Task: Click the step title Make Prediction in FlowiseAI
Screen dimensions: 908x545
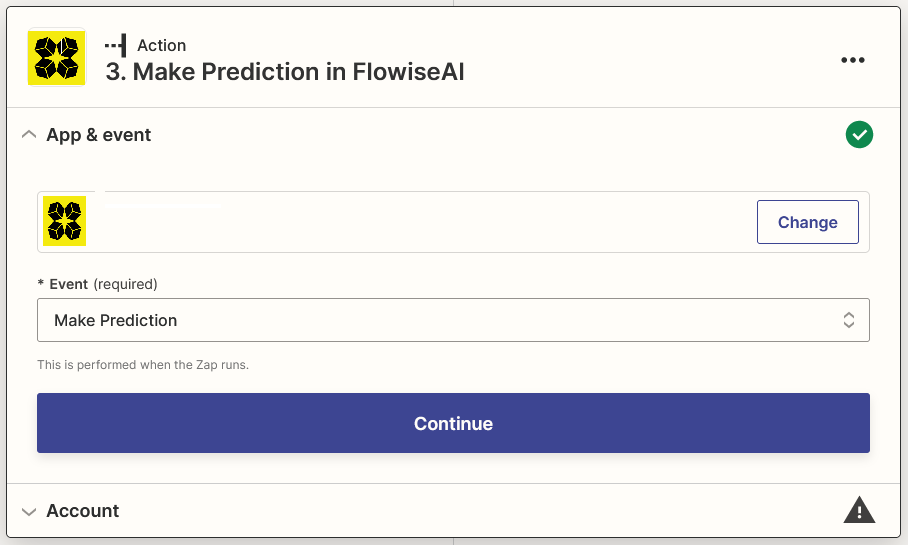Action: tap(285, 72)
